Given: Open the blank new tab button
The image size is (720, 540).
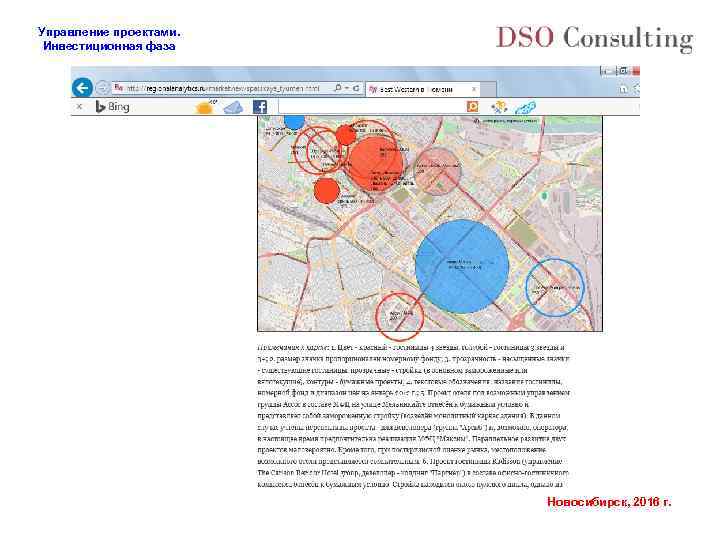Looking at the screenshot, I should tap(489, 89).
